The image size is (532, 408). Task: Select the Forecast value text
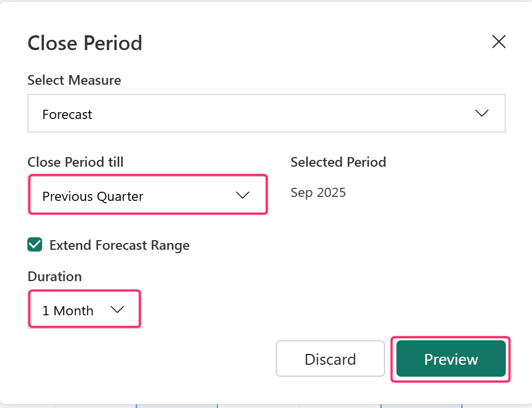67,114
